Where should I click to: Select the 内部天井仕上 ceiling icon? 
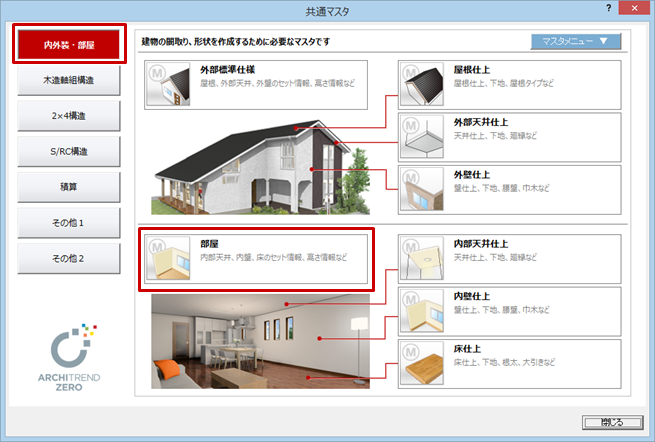(x=421, y=258)
